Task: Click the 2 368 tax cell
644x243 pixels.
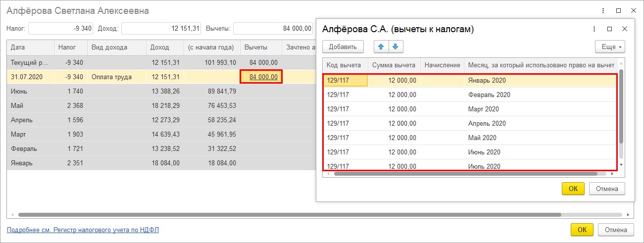Action: (70, 105)
